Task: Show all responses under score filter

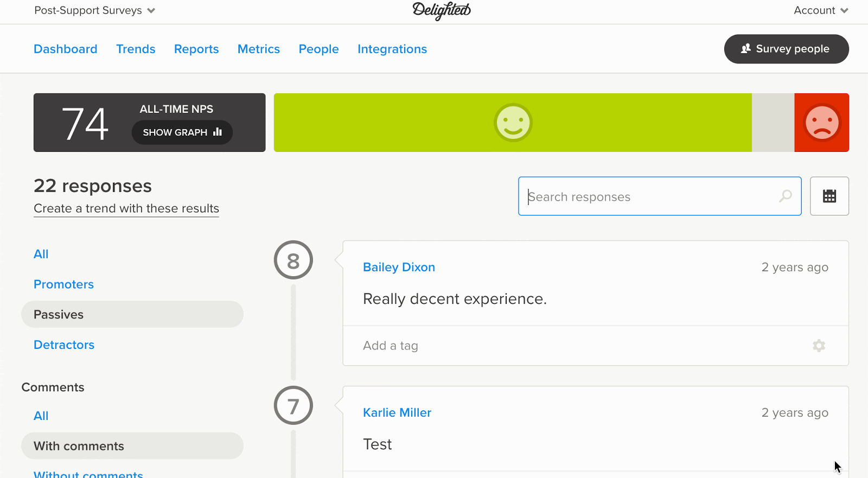Action: [x=41, y=254]
